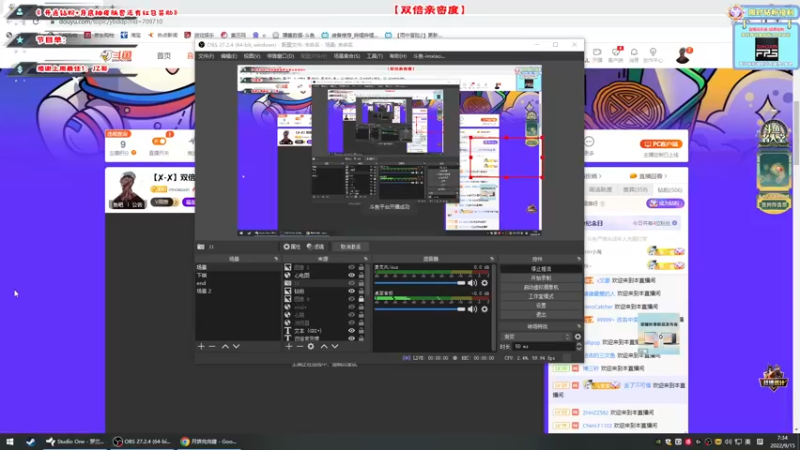Click 停止推流 to stop streaming
The image size is (800, 450).
[x=541, y=269]
